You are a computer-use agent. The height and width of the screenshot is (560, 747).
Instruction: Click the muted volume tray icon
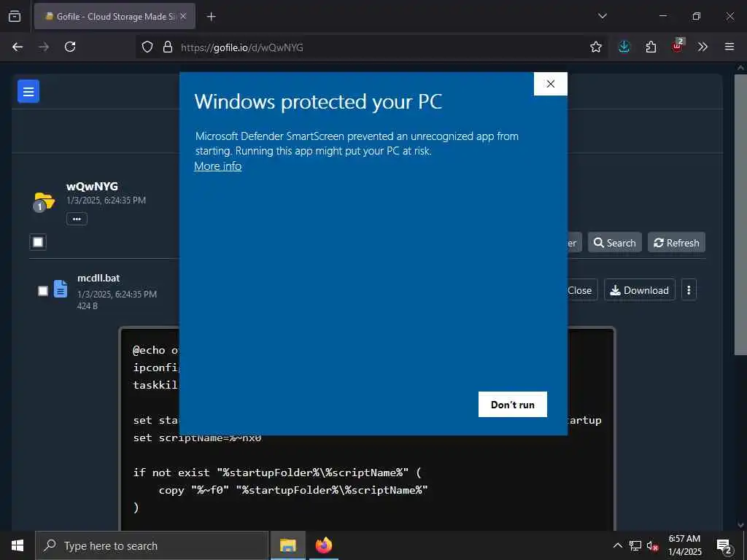click(652, 545)
